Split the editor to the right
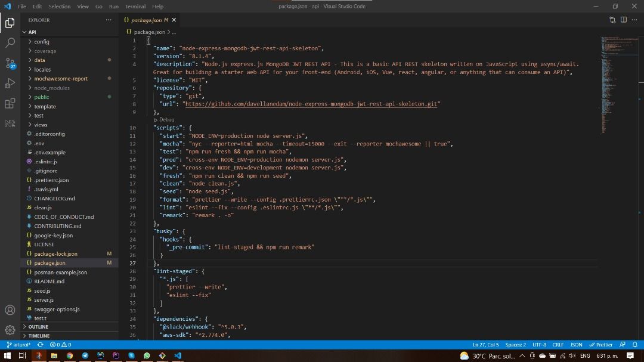 pos(624,20)
